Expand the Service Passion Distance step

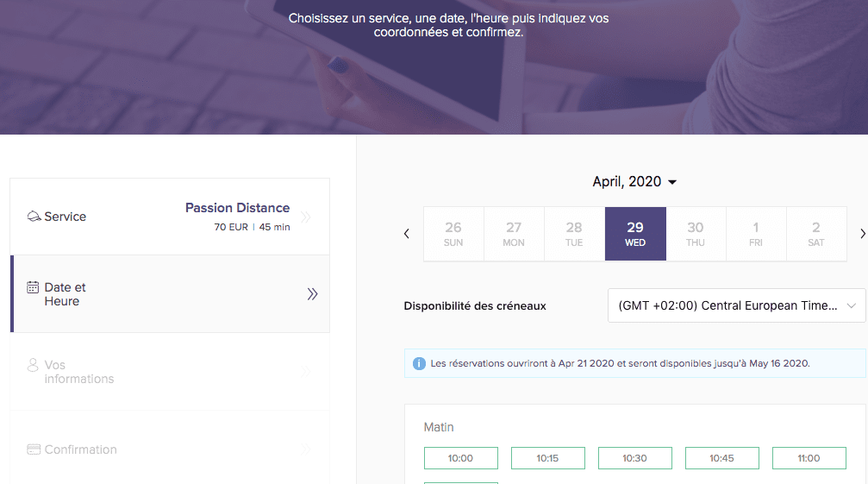click(170, 217)
